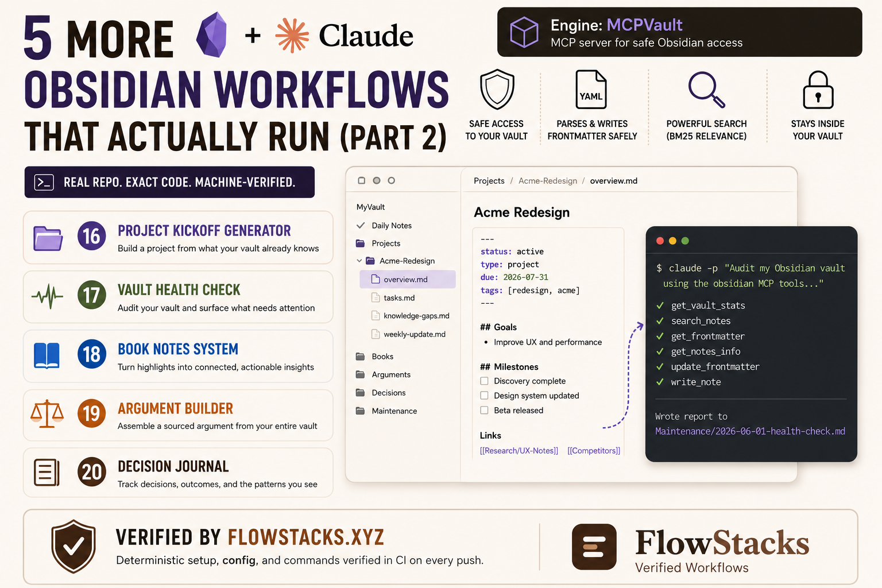Click the Maintenance folder icon in the sidebar
Screen dimensions: 882x588
[x=360, y=411]
